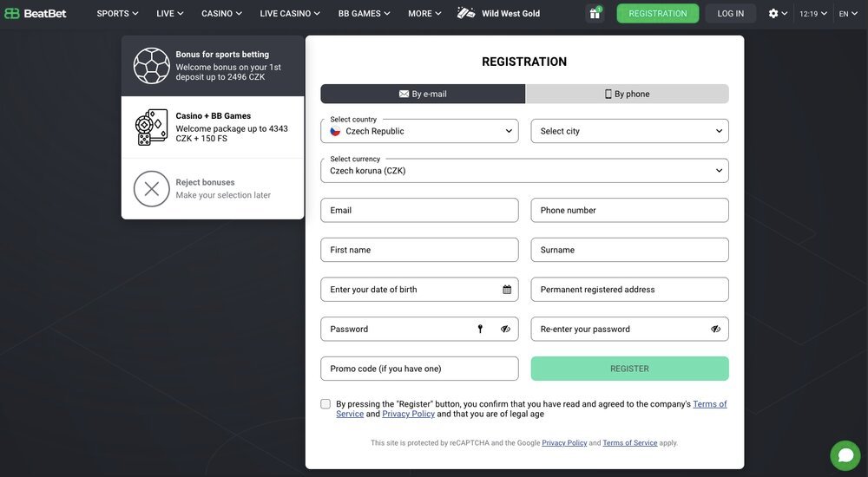Focus the Password field
The height and width of the screenshot is (477, 868).
(419, 330)
